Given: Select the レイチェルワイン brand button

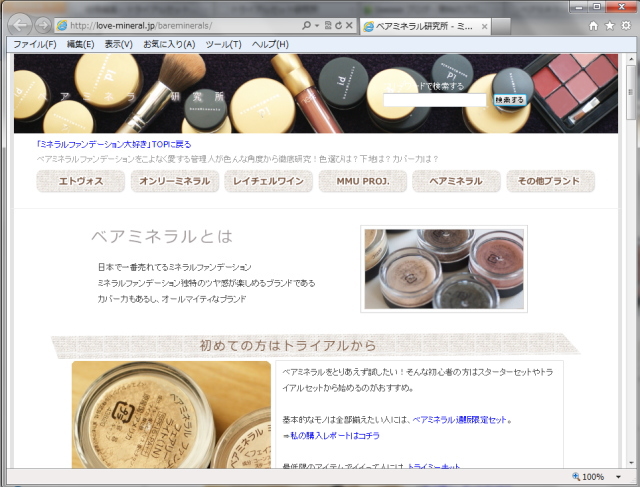Looking at the screenshot, I should click(269, 181).
